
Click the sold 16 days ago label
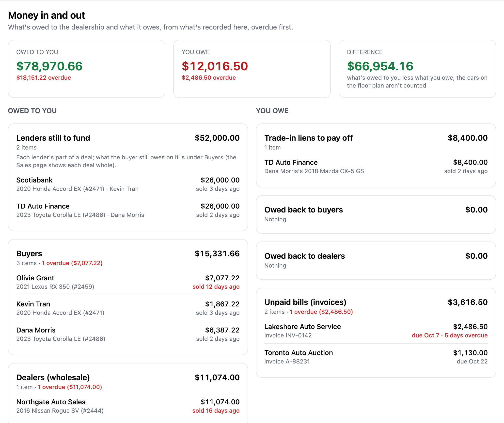pyautogui.click(x=216, y=411)
